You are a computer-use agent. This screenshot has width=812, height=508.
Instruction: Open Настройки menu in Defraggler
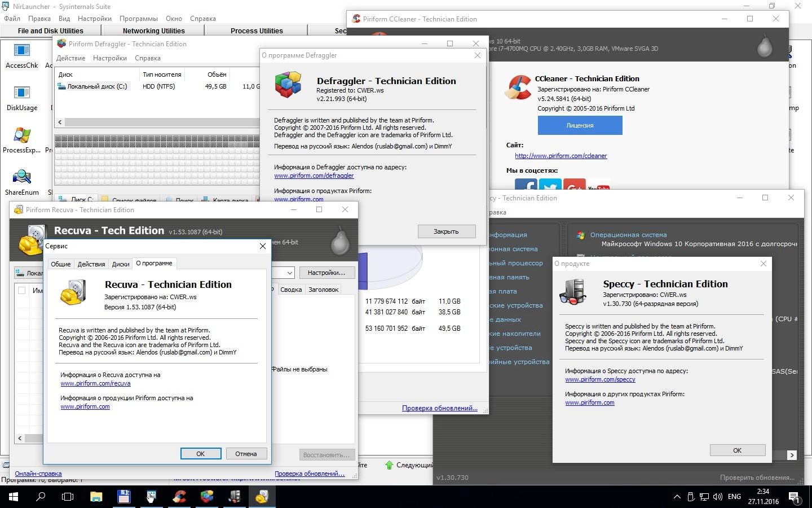click(110, 58)
